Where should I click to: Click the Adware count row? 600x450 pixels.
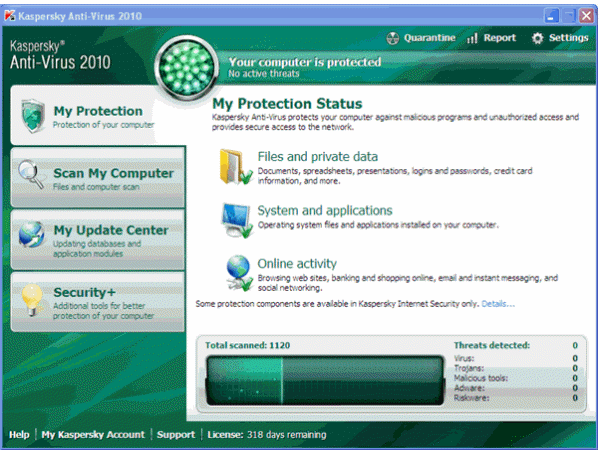pyautogui.click(x=515, y=388)
